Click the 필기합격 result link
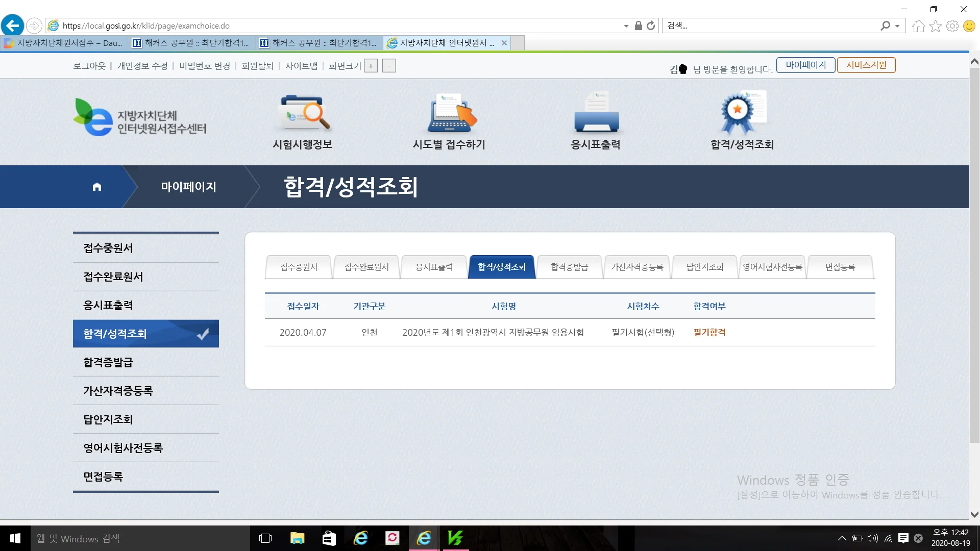980x551 pixels. click(709, 332)
